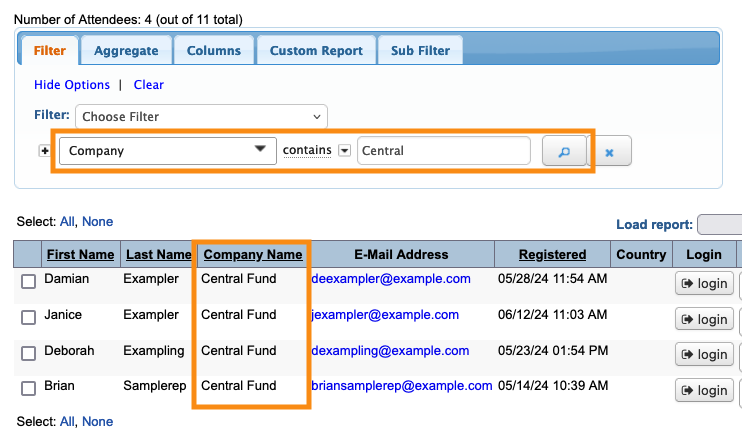The width and height of the screenshot is (742, 435).
Task: Switch to the Aggregate tab
Action: pos(126,50)
